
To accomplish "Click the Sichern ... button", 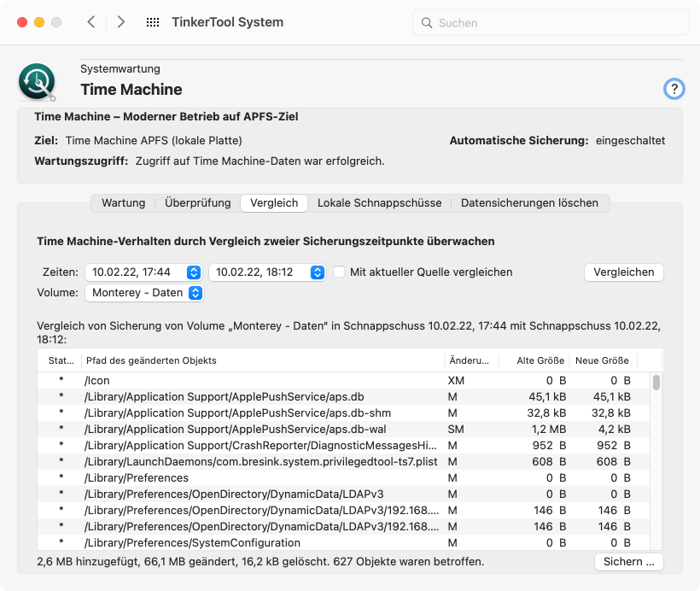I will (x=628, y=561).
